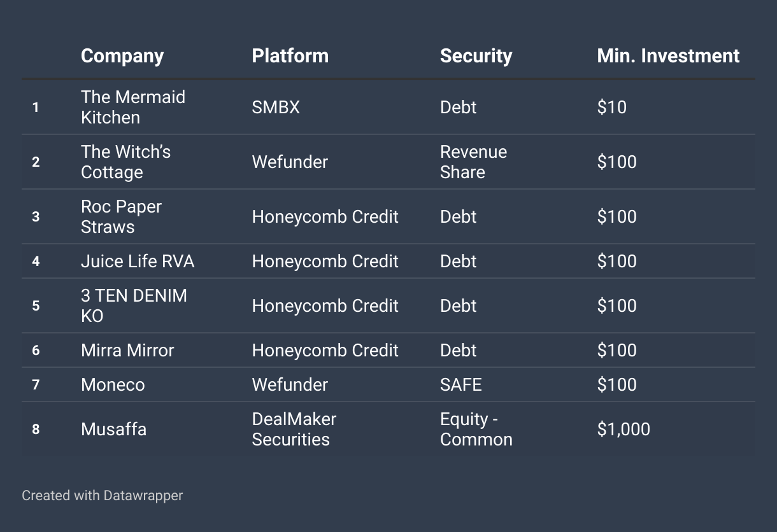
Task: Click the $10 minimum investment value
Action: click(612, 107)
